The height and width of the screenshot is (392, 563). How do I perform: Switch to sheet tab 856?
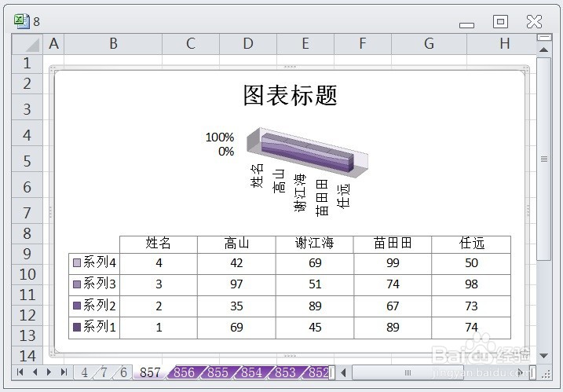tap(184, 372)
